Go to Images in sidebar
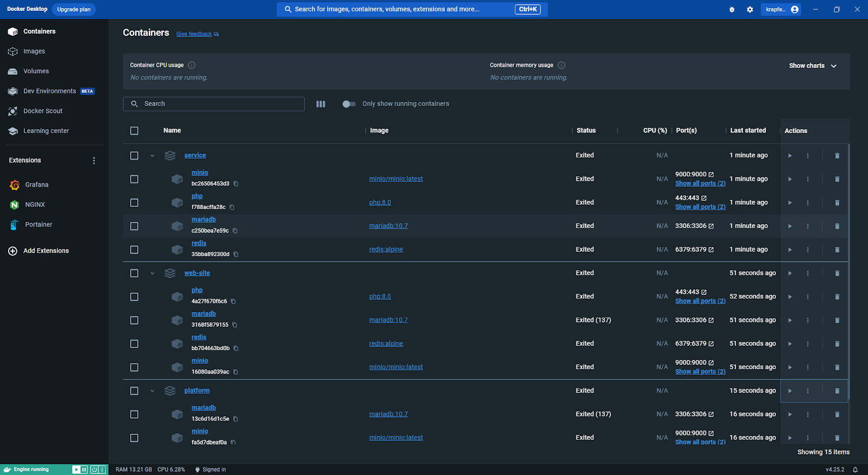 [34, 52]
